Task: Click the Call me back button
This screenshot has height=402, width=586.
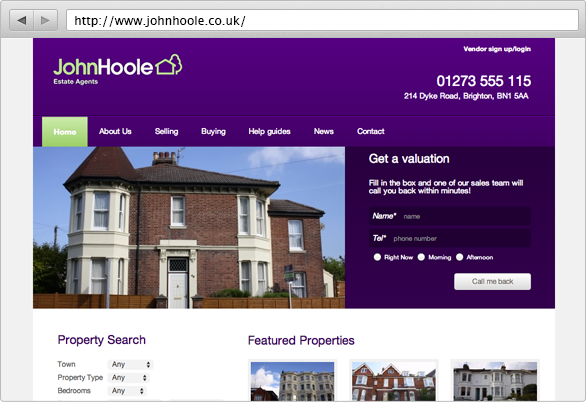Action: click(x=492, y=281)
